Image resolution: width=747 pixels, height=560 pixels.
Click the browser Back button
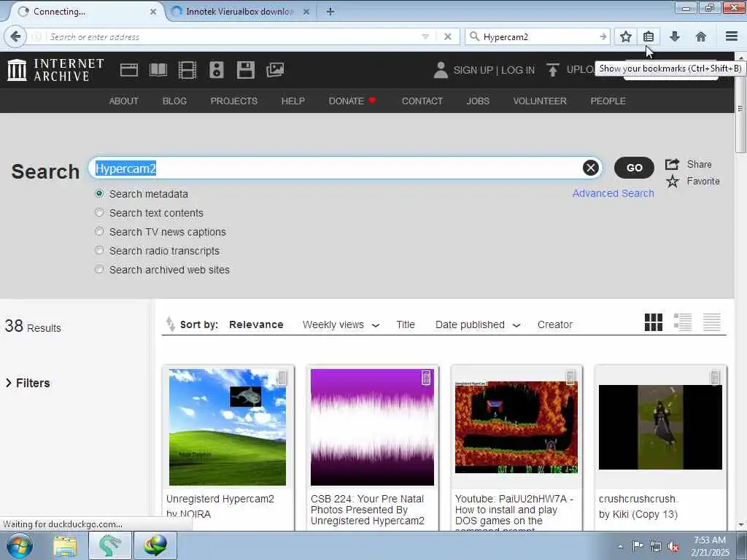(15, 36)
